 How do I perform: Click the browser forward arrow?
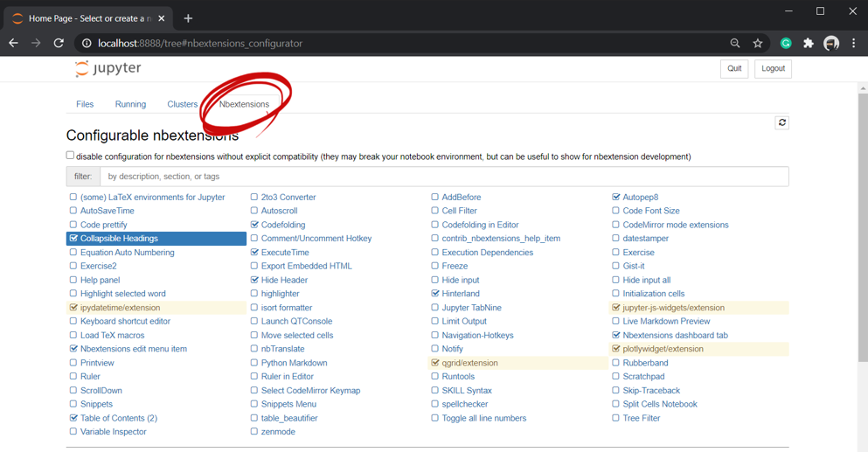click(x=36, y=43)
